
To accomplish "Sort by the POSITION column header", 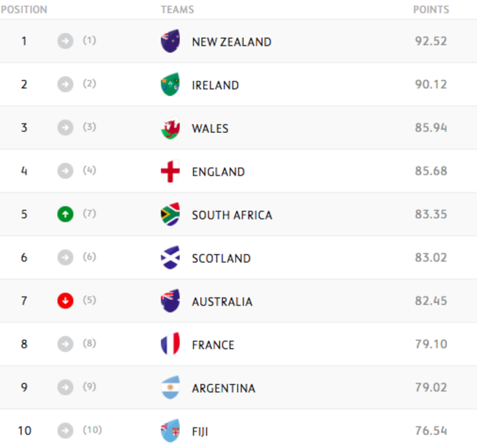I will [23, 10].
